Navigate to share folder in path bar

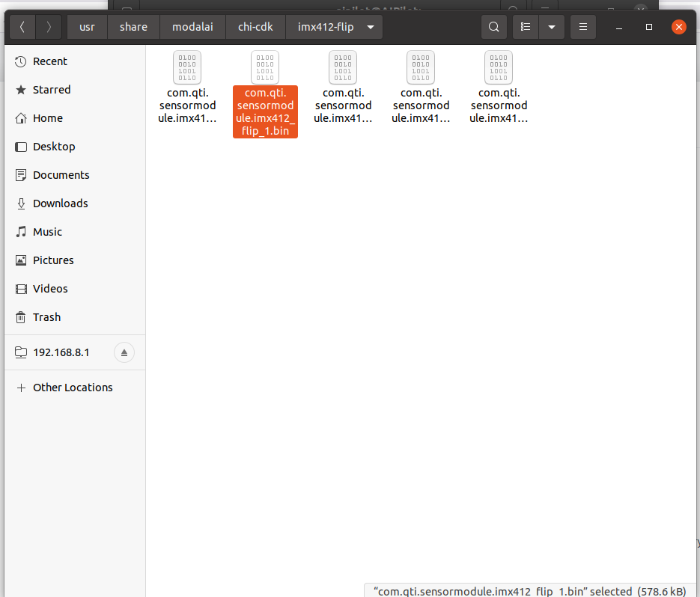(133, 27)
